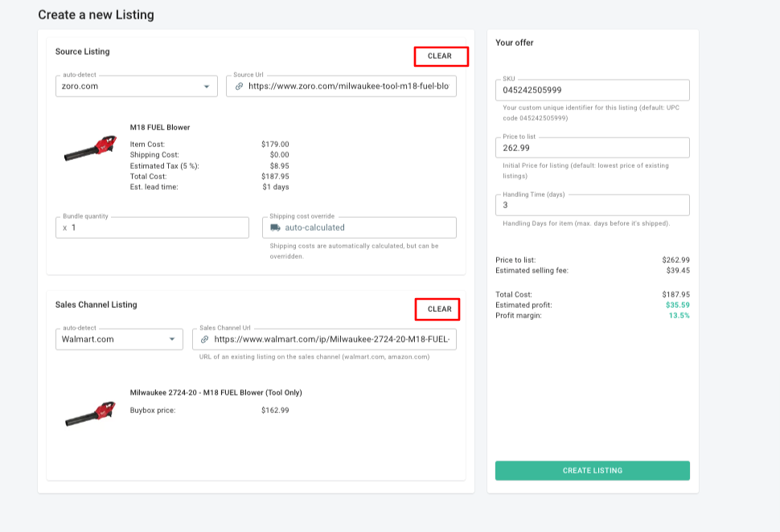Clear the Source Listing section

(x=440, y=56)
